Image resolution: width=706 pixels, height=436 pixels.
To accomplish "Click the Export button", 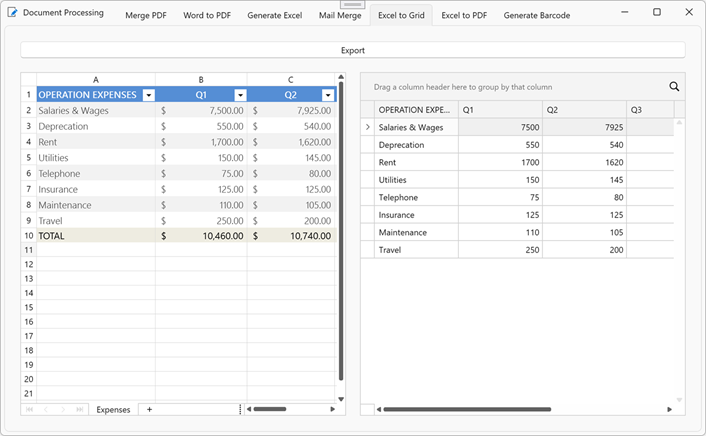I will point(353,50).
